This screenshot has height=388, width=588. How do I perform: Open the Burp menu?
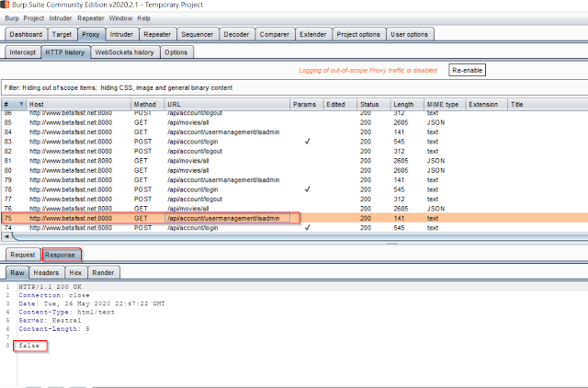point(12,18)
